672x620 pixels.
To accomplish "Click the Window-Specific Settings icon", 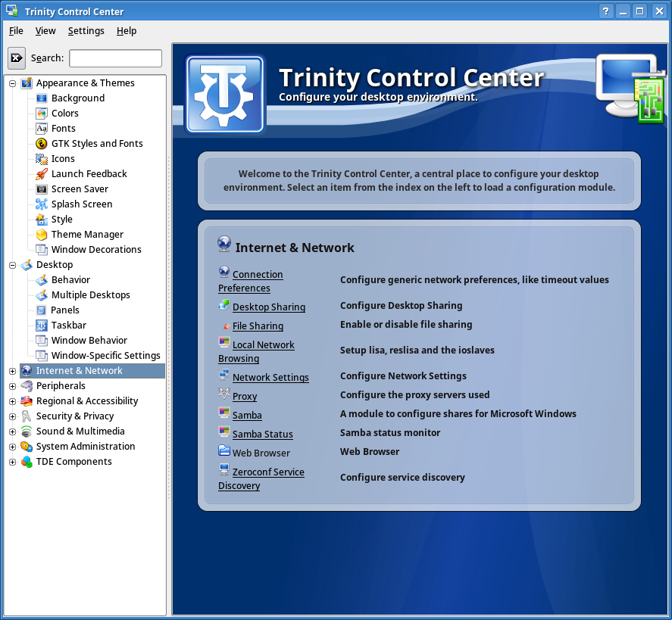I will tap(42, 355).
